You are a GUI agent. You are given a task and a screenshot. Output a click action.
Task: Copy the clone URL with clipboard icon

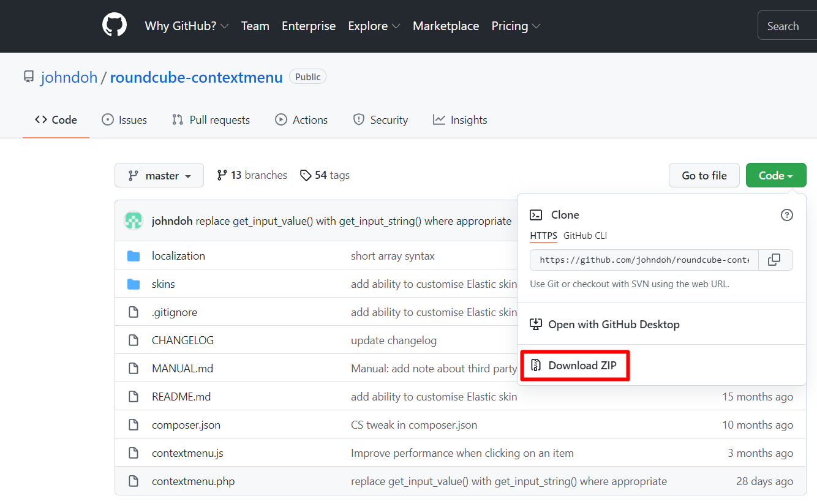(775, 260)
